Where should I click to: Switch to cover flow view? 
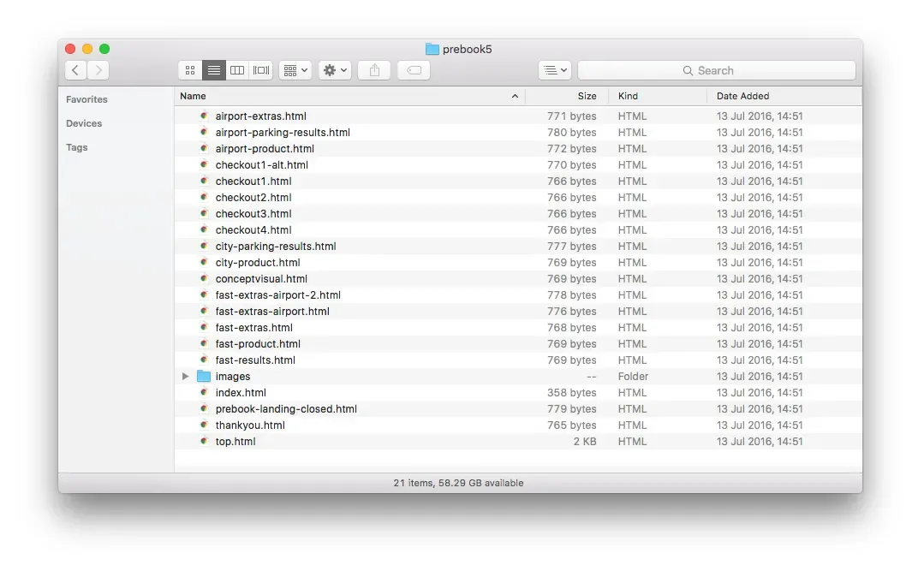261,70
